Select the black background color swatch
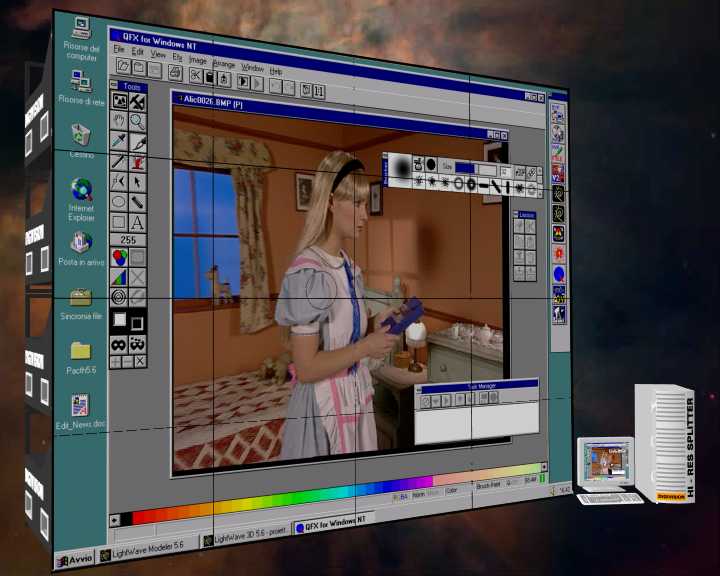 coord(137,324)
